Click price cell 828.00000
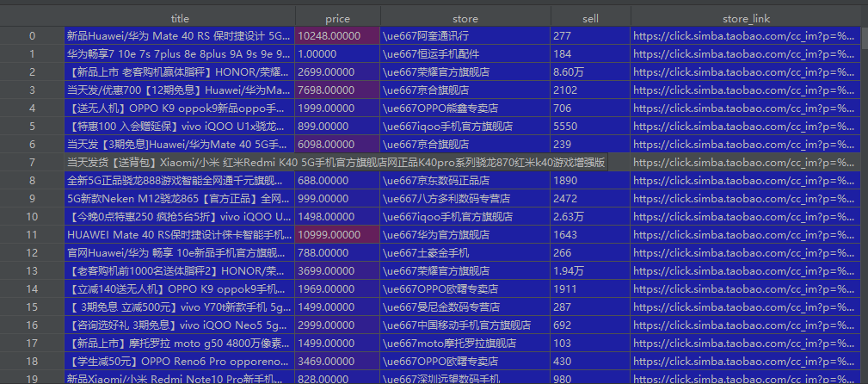The height and width of the screenshot is (384, 868). [x=338, y=378]
